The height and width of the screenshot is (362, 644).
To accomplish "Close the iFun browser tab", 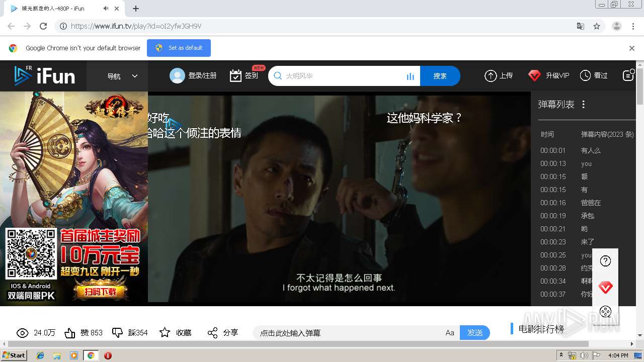I will [117, 9].
